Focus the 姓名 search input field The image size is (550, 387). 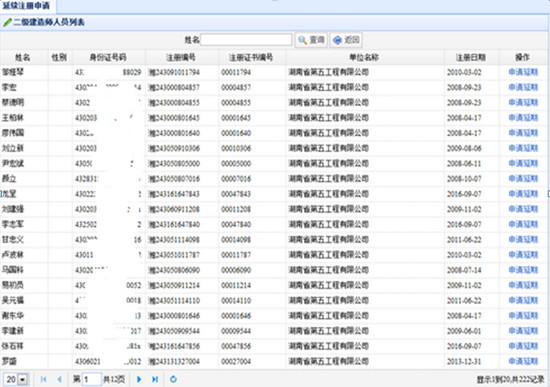[246, 40]
